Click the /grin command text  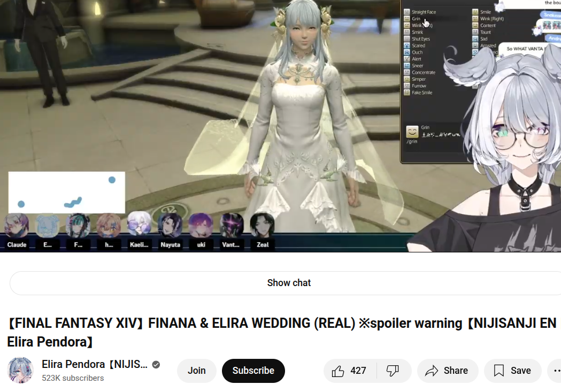[412, 142]
